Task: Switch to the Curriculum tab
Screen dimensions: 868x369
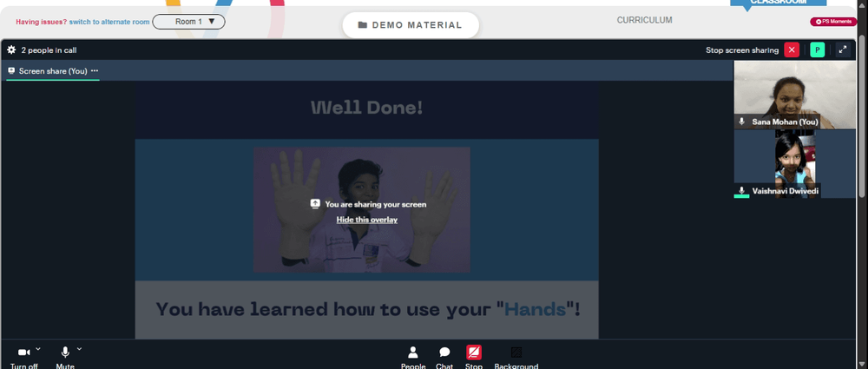Action: click(x=644, y=20)
